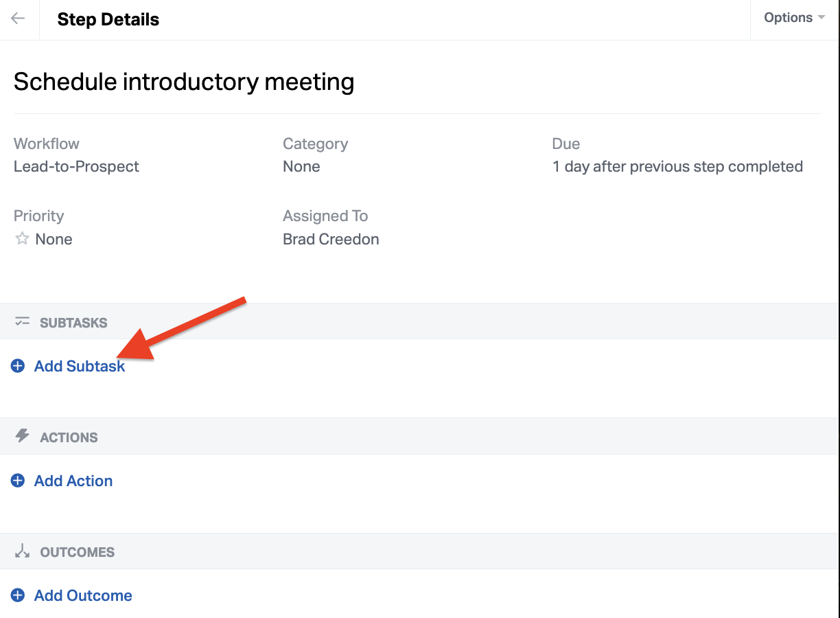Click the Lead-to-Prospect workflow value
Image resolution: width=840 pixels, height=618 pixels.
click(x=76, y=166)
